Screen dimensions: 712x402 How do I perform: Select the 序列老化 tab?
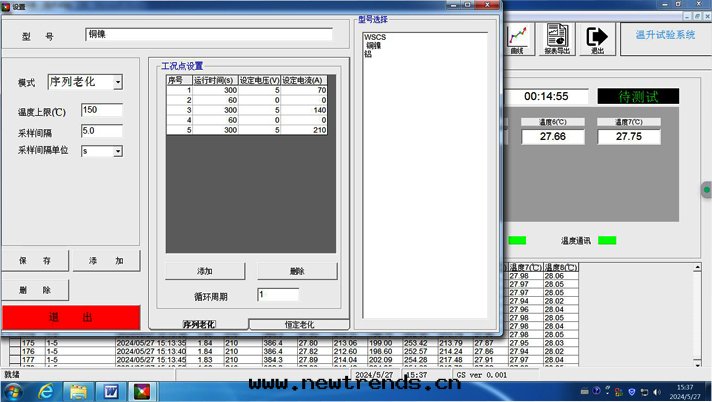pos(198,325)
